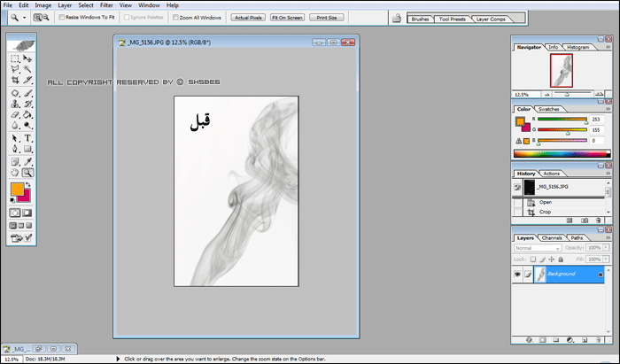The width and height of the screenshot is (620, 364).
Task: Click the Clone Stamp tool
Action: tap(15, 104)
